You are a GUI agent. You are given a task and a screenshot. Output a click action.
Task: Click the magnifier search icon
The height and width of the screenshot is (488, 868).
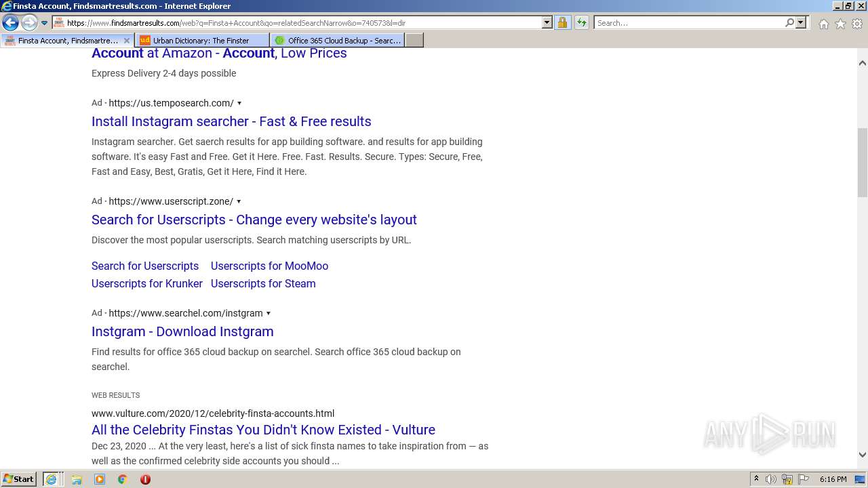tap(789, 23)
